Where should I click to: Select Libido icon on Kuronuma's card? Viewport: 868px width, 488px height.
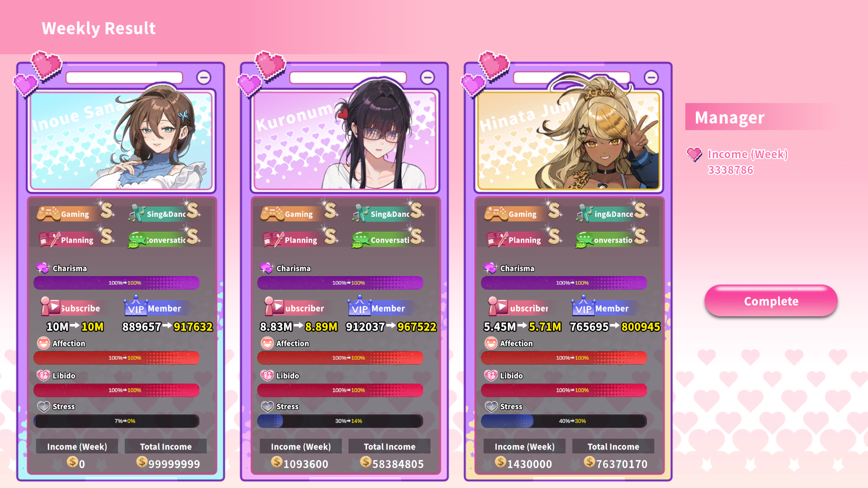pyautogui.click(x=267, y=375)
